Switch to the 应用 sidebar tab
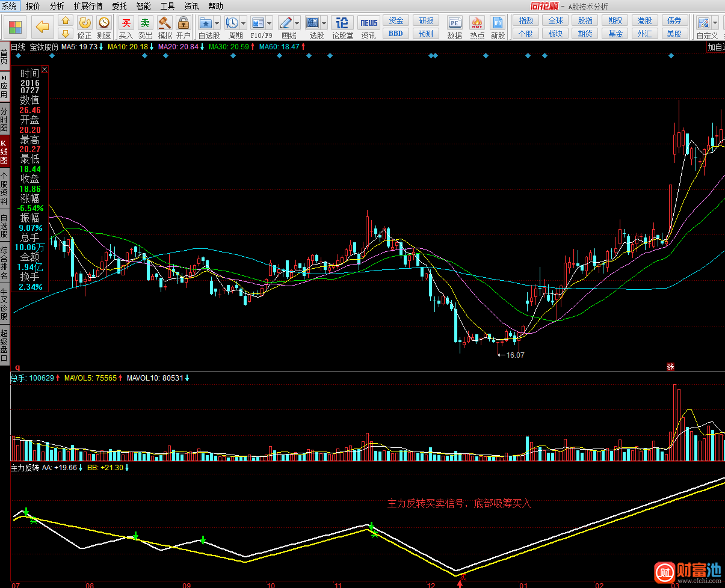The image size is (725, 588). point(4,87)
